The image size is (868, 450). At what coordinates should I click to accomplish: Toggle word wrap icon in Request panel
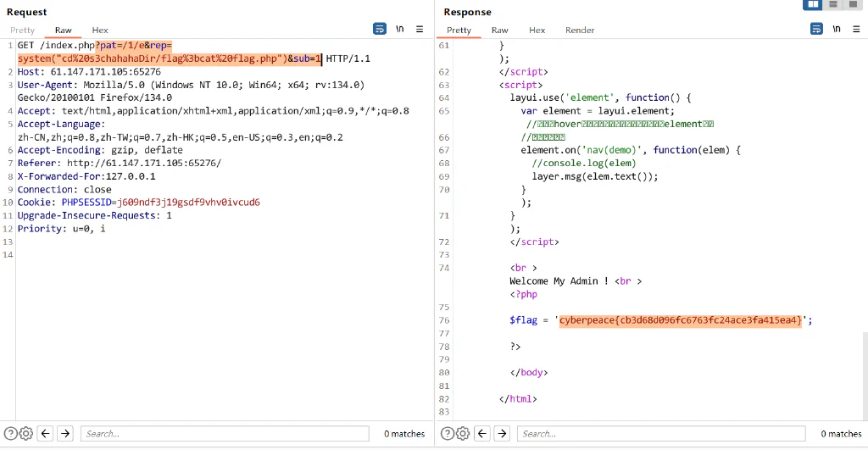pos(379,29)
